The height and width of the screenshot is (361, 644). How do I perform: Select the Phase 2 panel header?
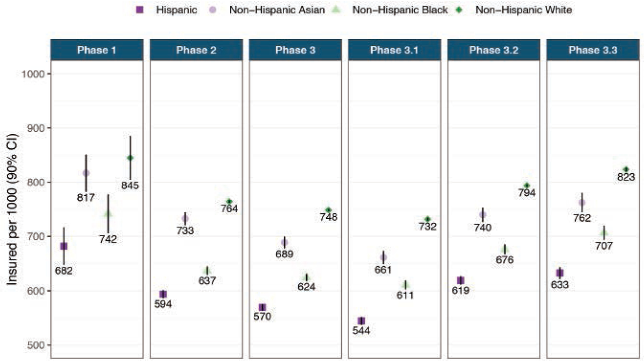(x=196, y=50)
